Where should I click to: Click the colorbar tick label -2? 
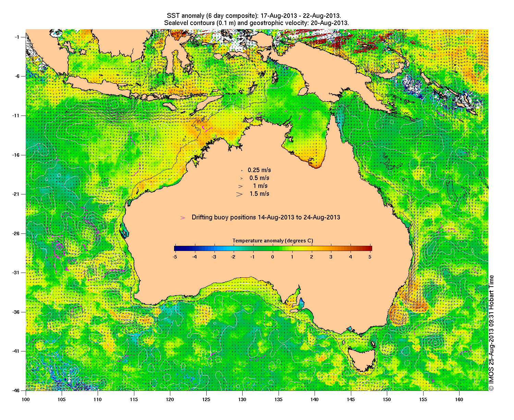tap(233, 256)
